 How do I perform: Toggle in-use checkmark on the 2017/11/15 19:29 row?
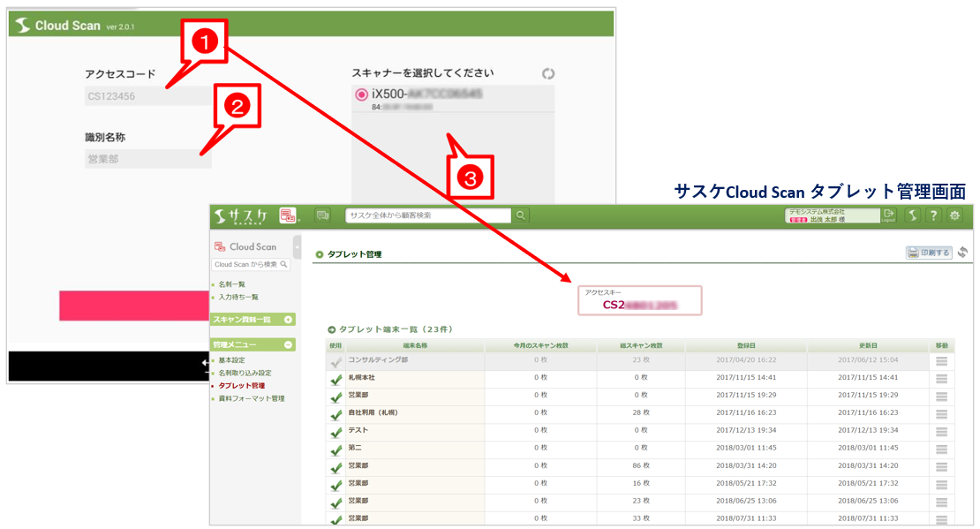click(335, 397)
